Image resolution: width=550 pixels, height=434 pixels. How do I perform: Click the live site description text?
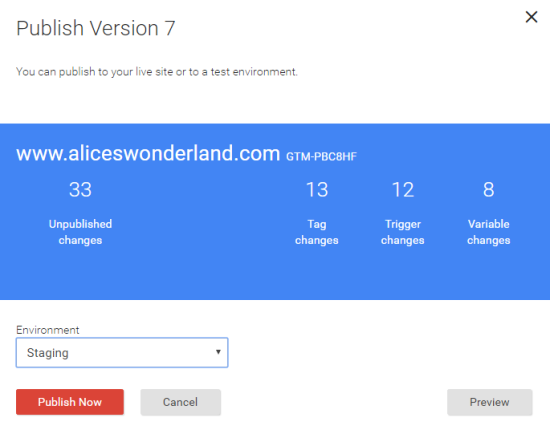(157, 72)
